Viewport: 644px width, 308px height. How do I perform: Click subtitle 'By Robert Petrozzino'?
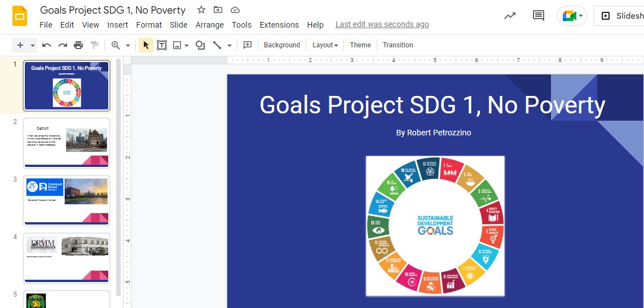point(433,133)
